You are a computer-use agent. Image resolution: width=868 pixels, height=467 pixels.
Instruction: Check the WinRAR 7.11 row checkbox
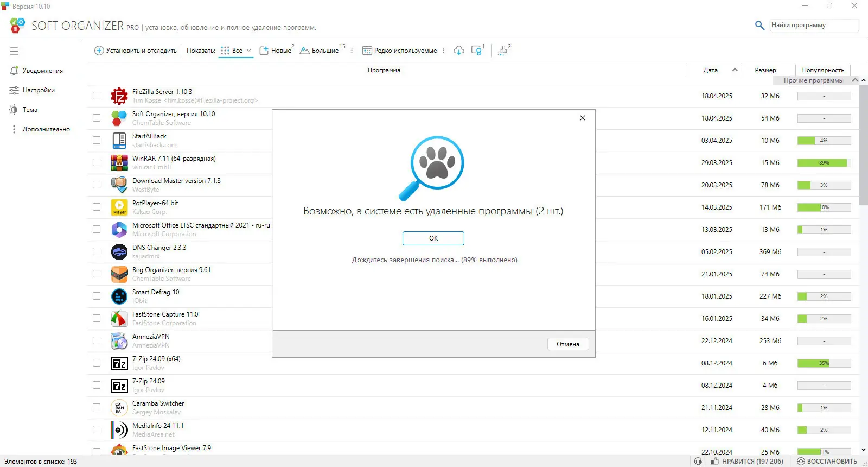pyautogui.click(x=97, y=163)
